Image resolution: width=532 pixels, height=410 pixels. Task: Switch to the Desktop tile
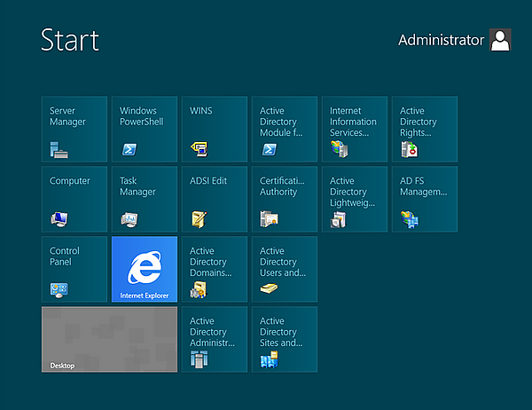(x=109, y=339)
